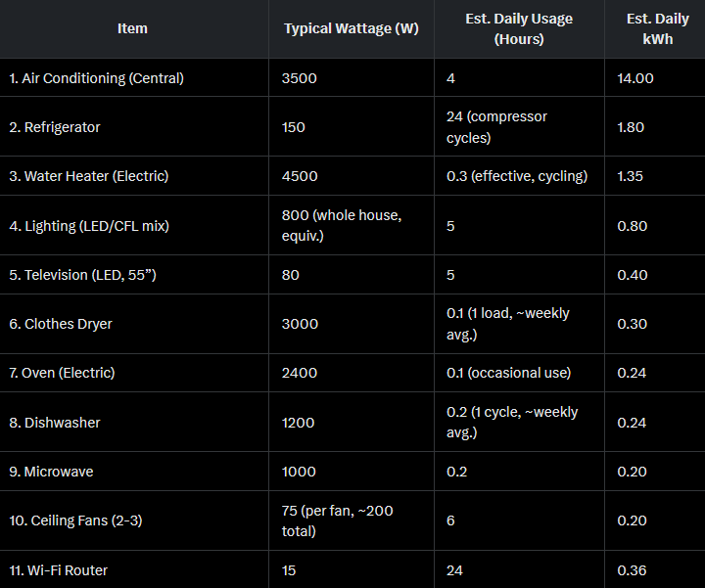Click the 3000 wattage value
This screenshot has height=588, width=705.
click(x=300, y=324)
